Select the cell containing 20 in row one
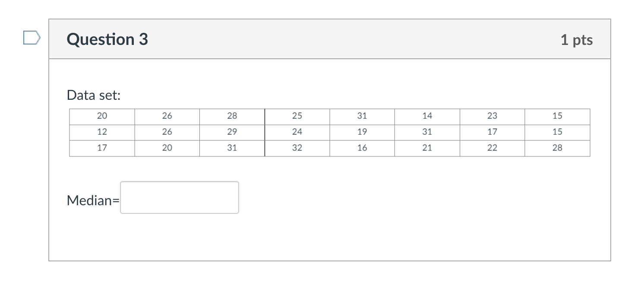The height and width of the screenshot is (286, 644). click(101, 116)
